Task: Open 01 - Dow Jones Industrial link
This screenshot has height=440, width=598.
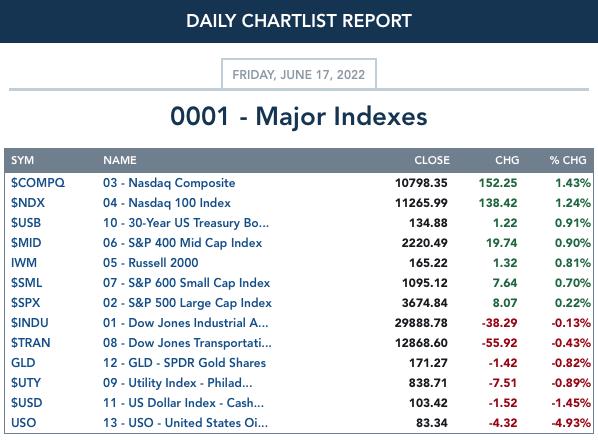Action: coord(185,323)
